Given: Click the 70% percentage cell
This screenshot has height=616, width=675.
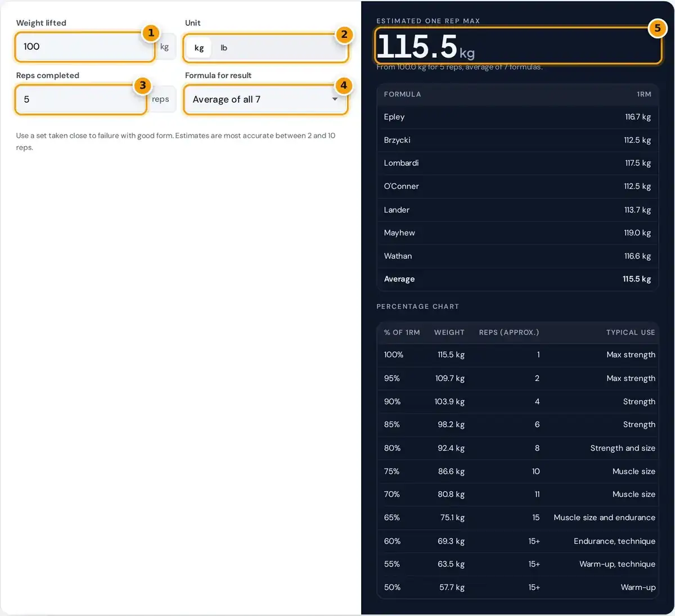Looking at the screenshot, I should tap(391, 494).
